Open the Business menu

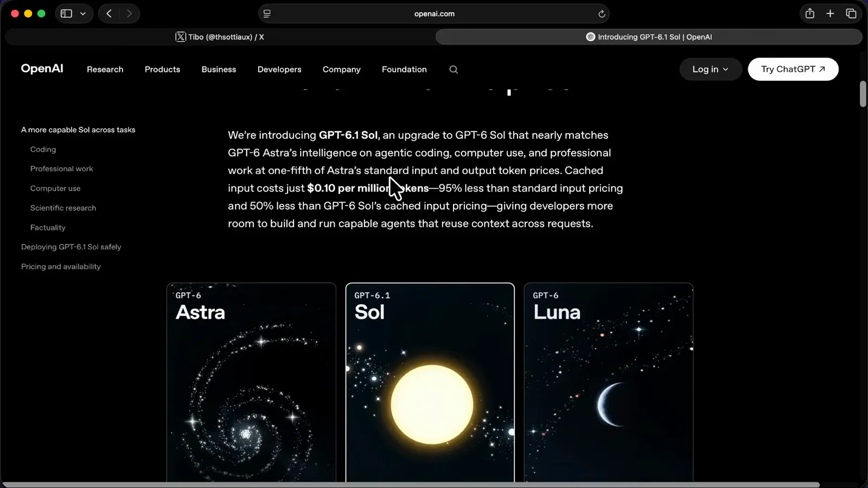click(x=219, y=69)
